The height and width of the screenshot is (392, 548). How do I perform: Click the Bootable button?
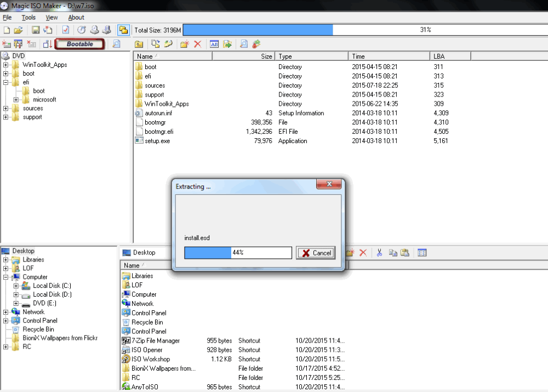click(79, 44)
